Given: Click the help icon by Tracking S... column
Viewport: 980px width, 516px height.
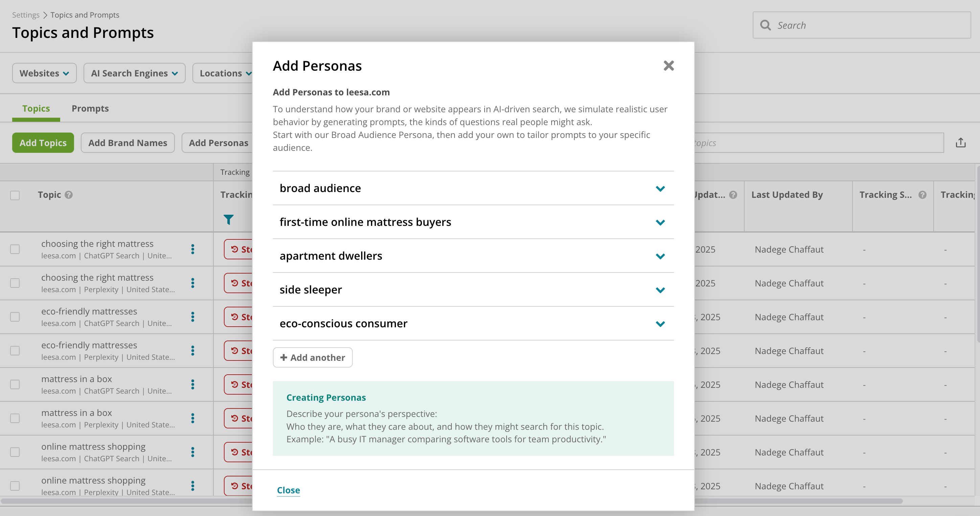Looking at the screenshot, I should tap(922, 195).
